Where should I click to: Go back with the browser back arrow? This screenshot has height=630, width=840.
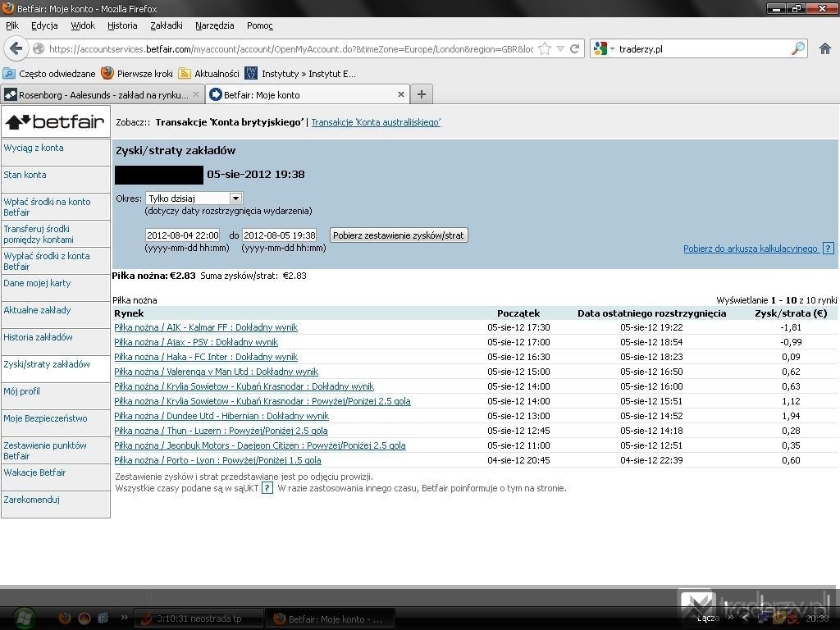coord(16,48)
